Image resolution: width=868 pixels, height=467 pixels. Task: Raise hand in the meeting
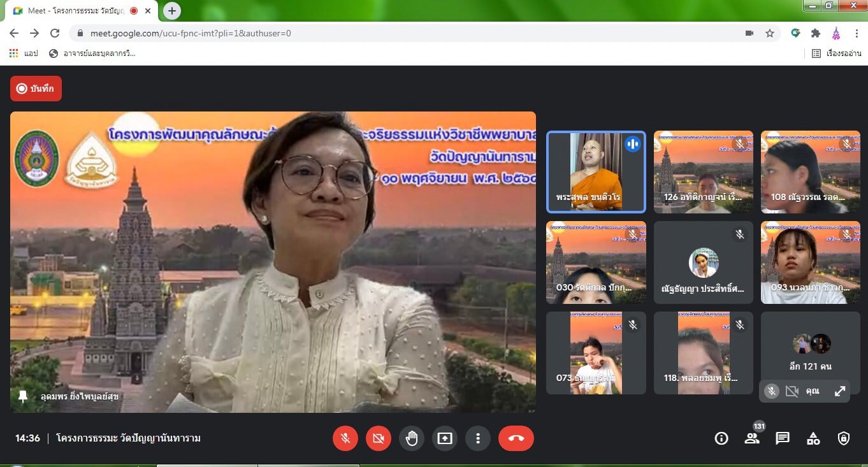[412, 438]
